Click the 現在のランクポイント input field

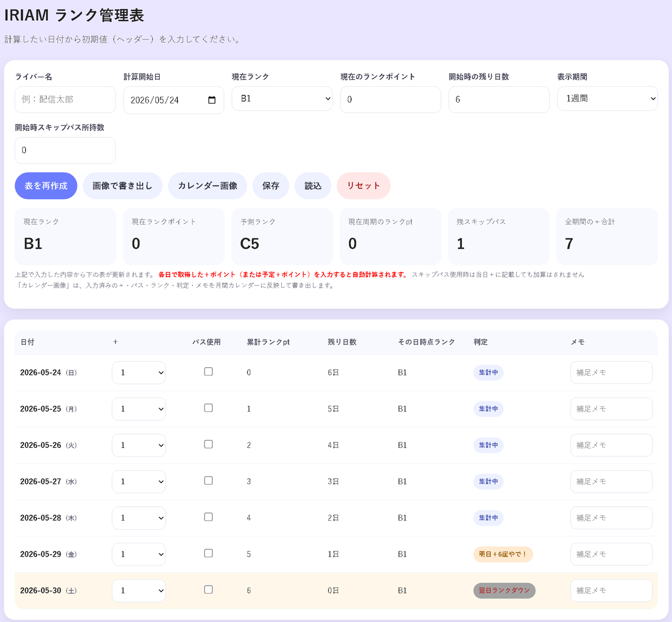coord(390,100)
